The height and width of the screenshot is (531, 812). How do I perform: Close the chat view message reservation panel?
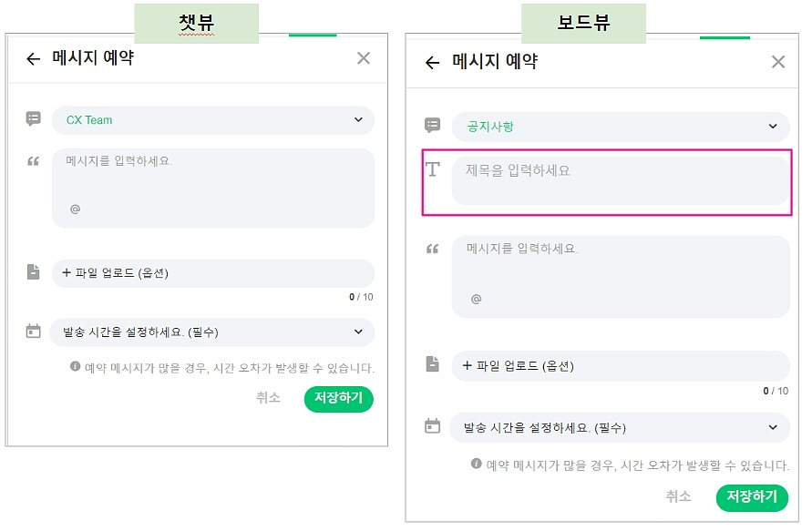coord(364,58)
